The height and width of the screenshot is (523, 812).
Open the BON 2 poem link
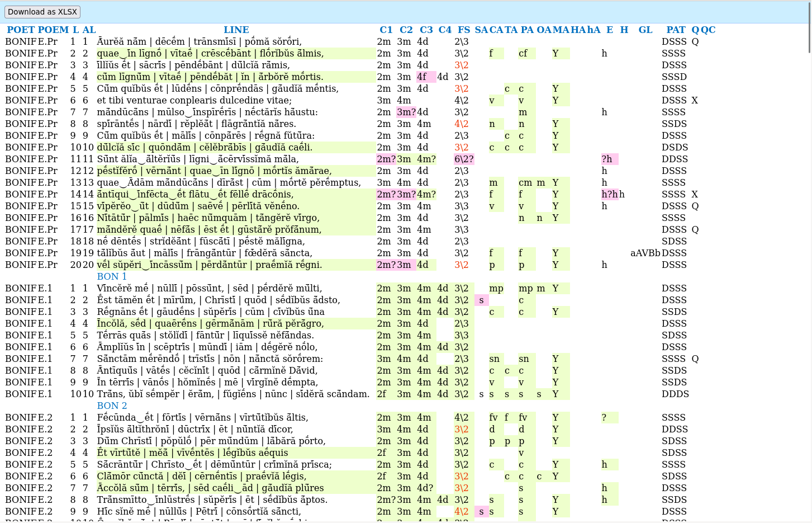pos(112,406)
